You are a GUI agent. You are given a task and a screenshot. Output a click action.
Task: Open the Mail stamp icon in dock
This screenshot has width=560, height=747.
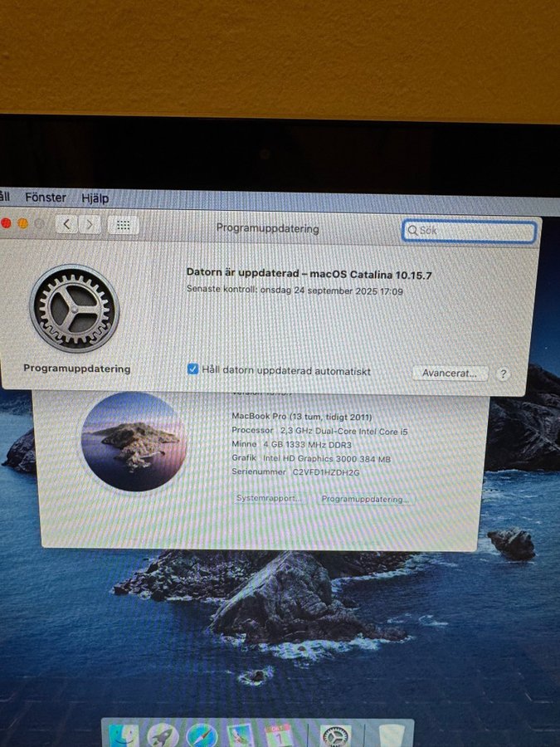click(241, 736)
